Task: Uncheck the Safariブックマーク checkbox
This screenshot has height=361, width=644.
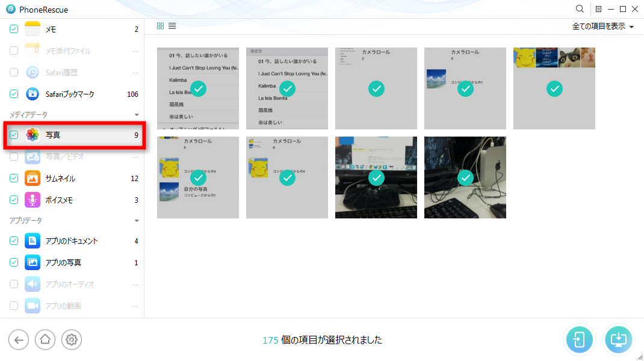Action: coord(14,94)
